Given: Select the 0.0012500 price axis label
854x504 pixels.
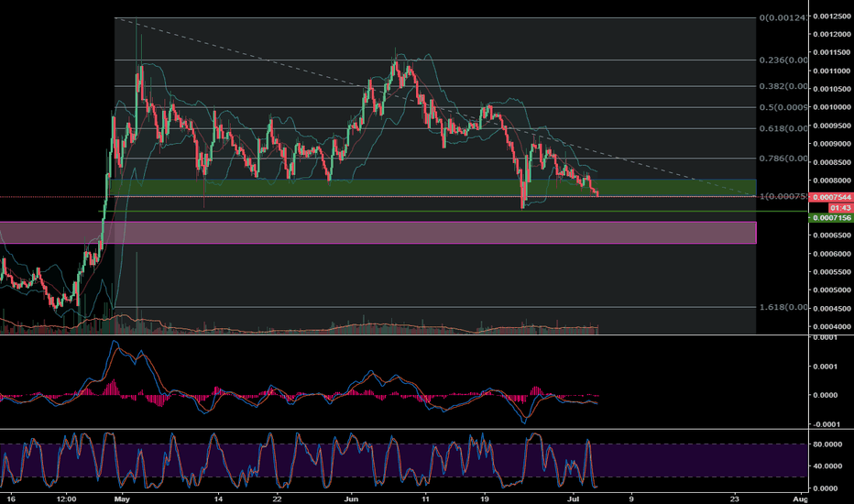Looking at the screenshot, I should pyautogui.click(x=832, y=16).
